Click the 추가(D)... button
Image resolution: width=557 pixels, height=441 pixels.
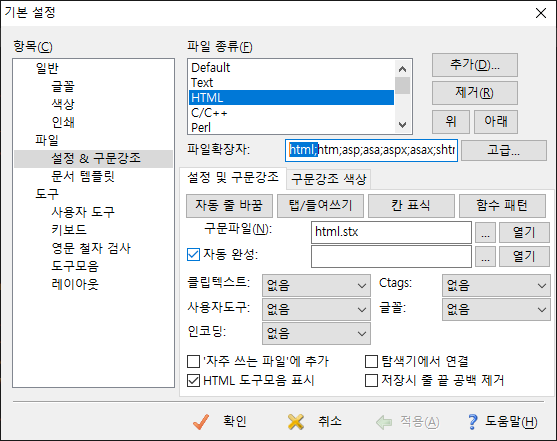(x=475, y=65)
